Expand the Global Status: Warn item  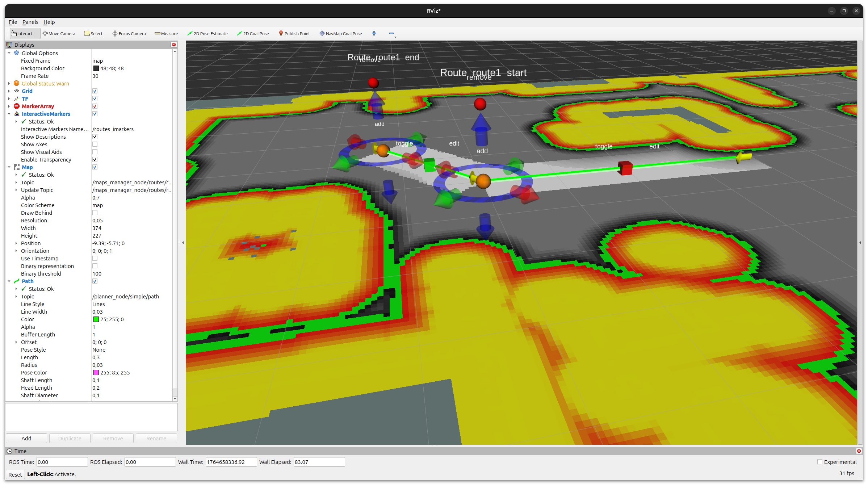[x=9, y=83]
